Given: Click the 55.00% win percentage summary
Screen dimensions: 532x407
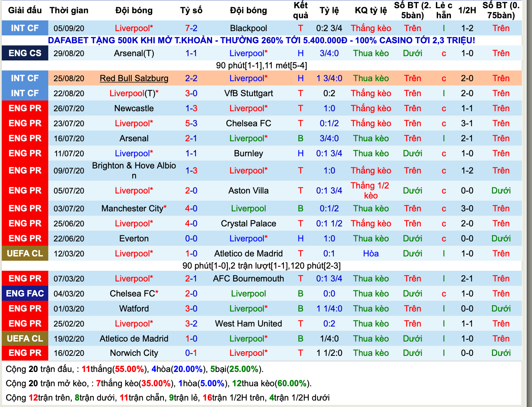Looking at the screenshot, I should [130, 369].
